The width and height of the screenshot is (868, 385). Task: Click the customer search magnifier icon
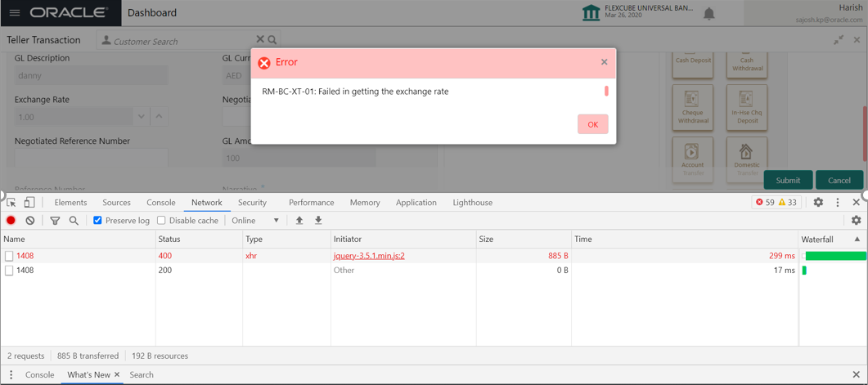(x=272, y=40)
